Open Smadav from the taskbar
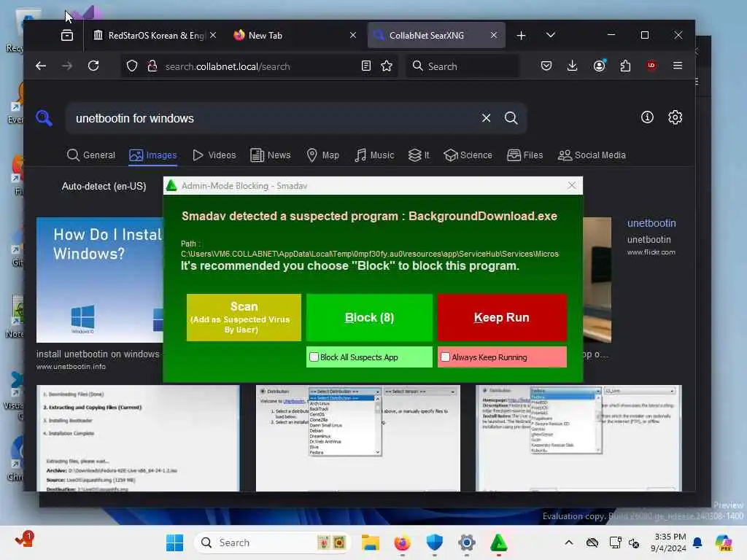 click(498, 542)
